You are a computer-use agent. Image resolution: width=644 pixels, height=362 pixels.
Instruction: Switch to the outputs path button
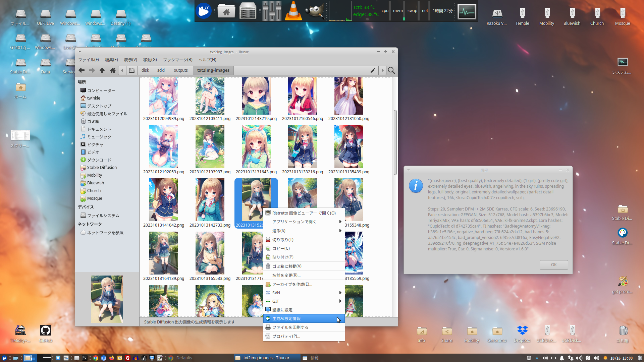click(x=180, y=70)
